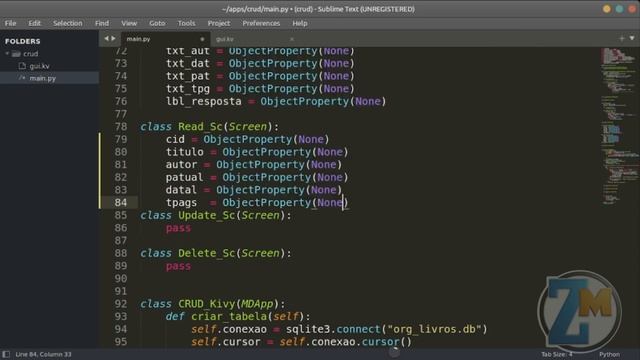The height and width of the screenshot is (360, 640).
Task: Click on 'class Read_Sc(Screen):' line
Action: click(x=209, y=127)
